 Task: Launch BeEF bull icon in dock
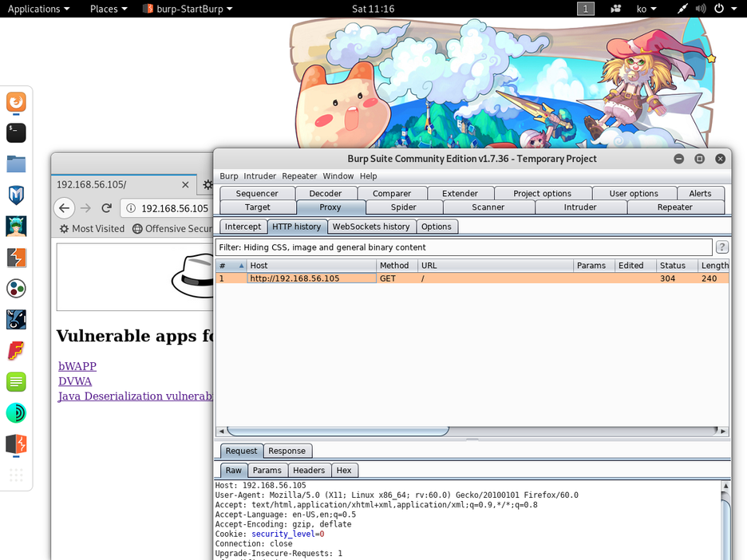point(16,320)
